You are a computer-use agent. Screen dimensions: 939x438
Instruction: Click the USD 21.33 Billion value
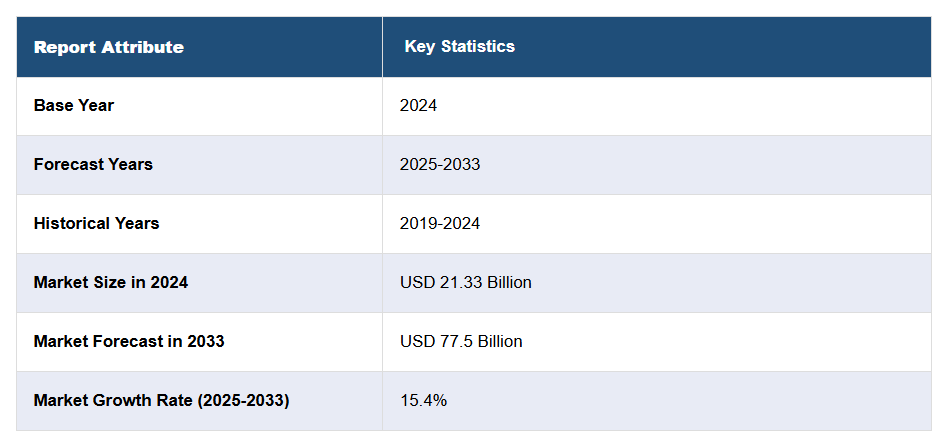point(465,282)
